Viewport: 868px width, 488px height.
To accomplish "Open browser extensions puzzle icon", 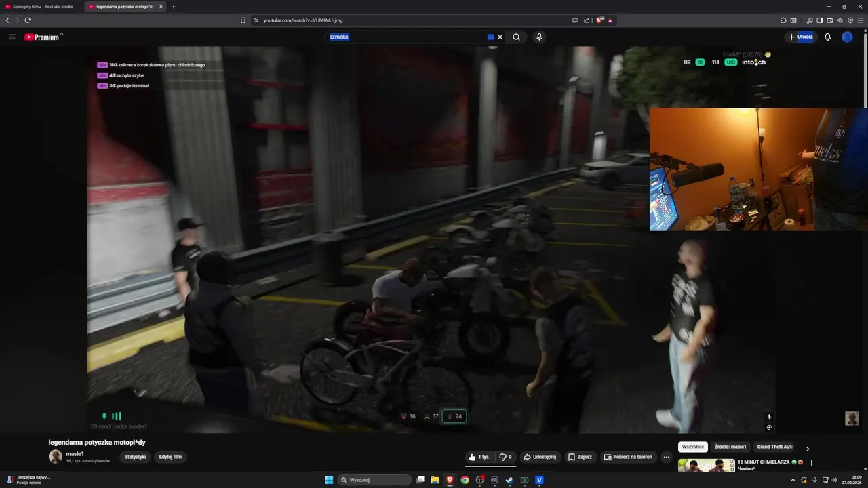I will [783, 20].
